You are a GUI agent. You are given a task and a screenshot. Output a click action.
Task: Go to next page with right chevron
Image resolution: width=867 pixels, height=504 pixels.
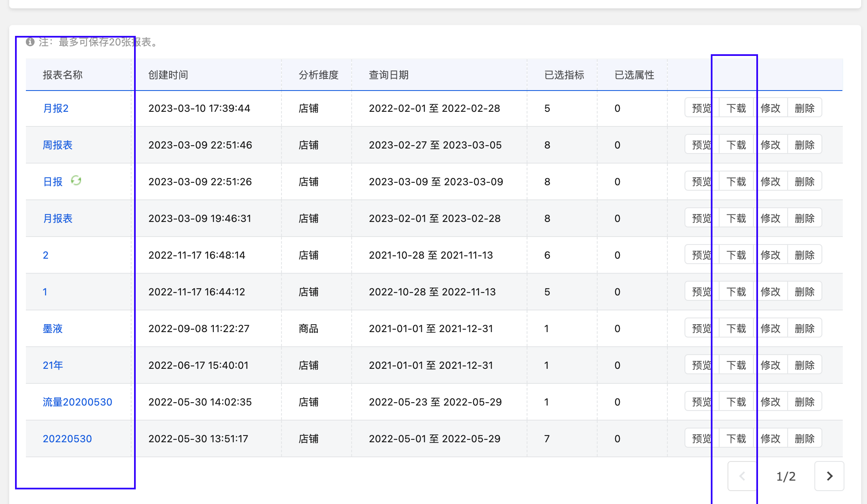pos(829,476)
